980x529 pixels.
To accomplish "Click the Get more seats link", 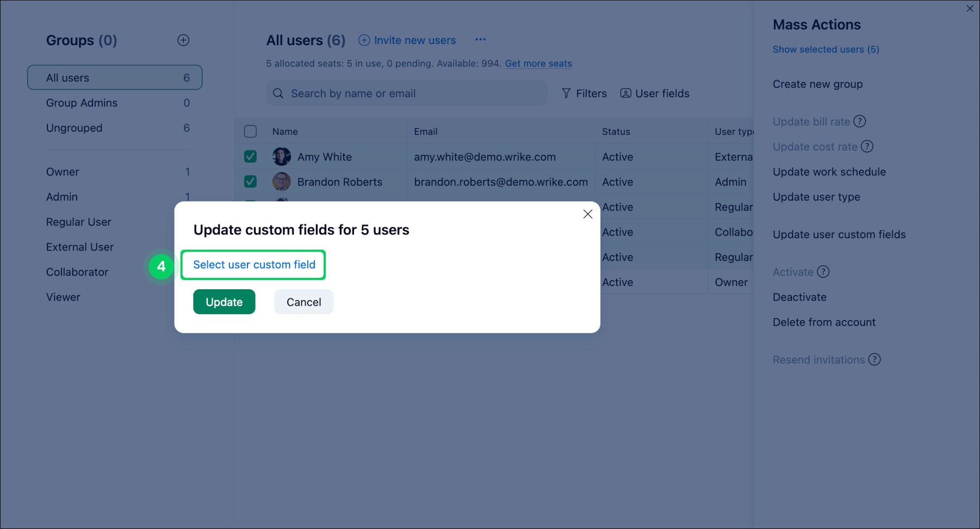I will [538, 64].
